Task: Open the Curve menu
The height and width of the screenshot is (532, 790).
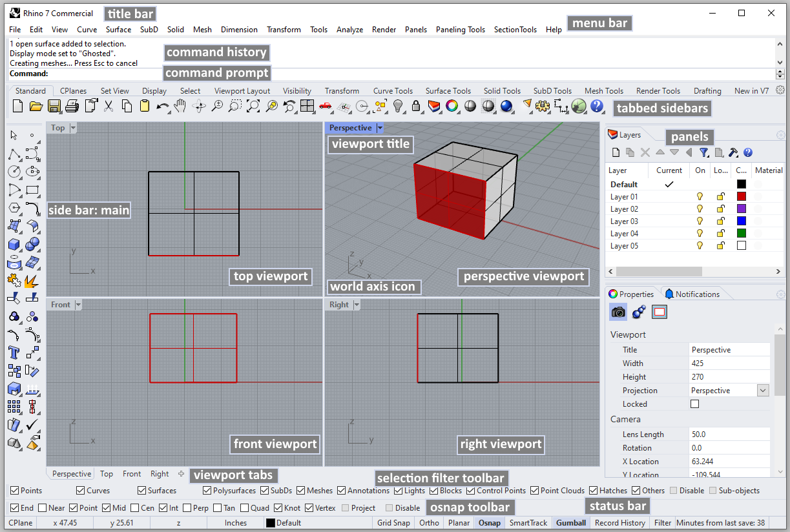Action: pos(87,30)
